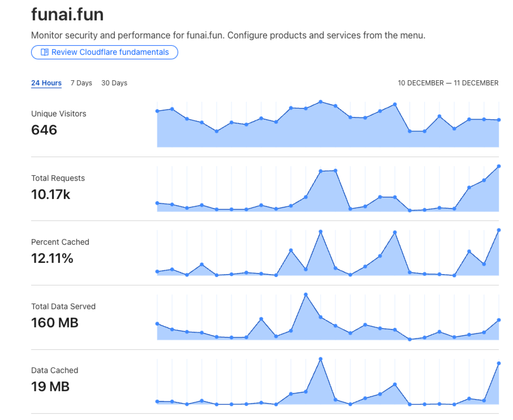
Task: Click the 160 MB data served value
Action: (x=55, y=323)
